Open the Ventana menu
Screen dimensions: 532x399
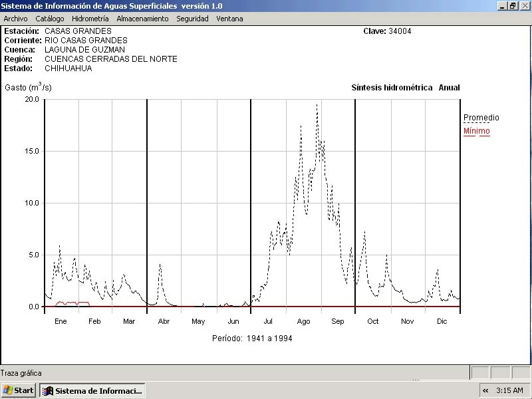(229, 19)
